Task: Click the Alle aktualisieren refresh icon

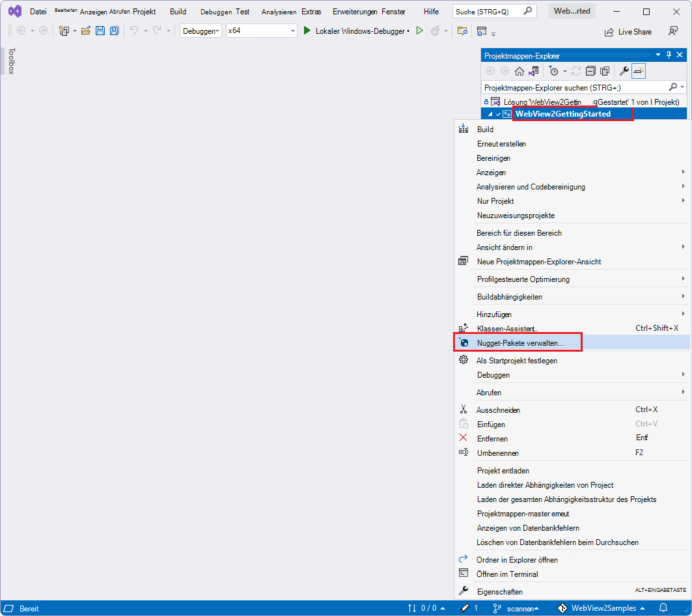Action: [577, 70]
